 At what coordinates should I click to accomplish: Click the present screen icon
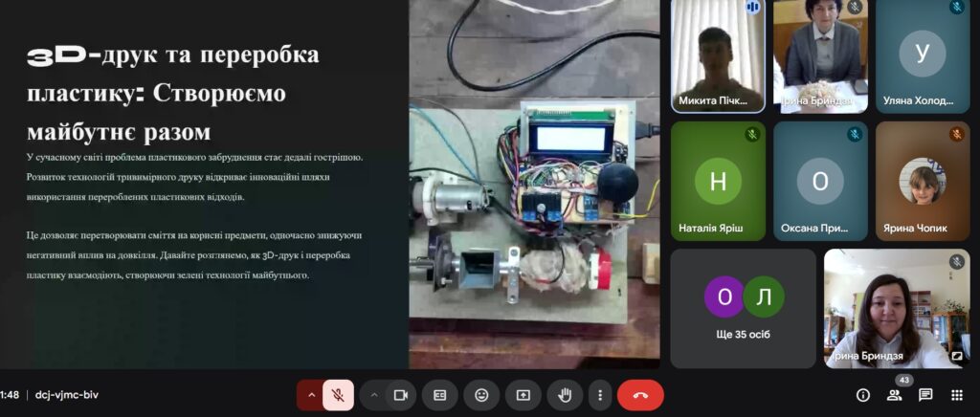523,394
